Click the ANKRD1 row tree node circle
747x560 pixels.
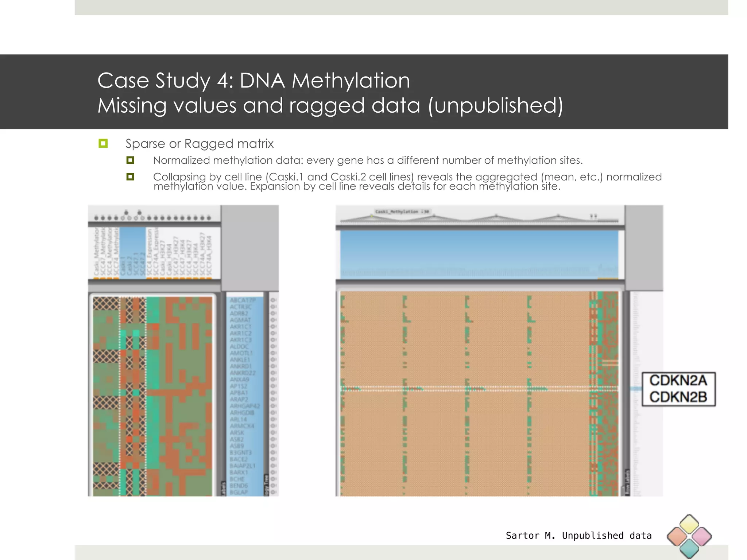(x=274, y=366)
